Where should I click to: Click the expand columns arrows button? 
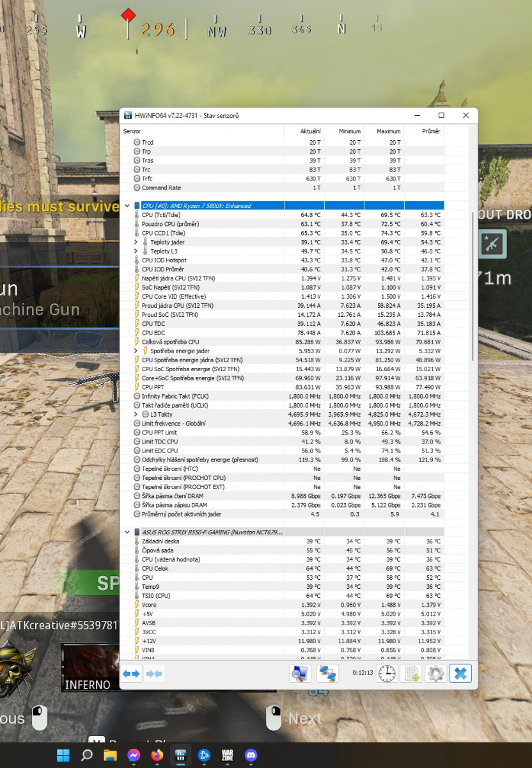[x=132, y=674]
